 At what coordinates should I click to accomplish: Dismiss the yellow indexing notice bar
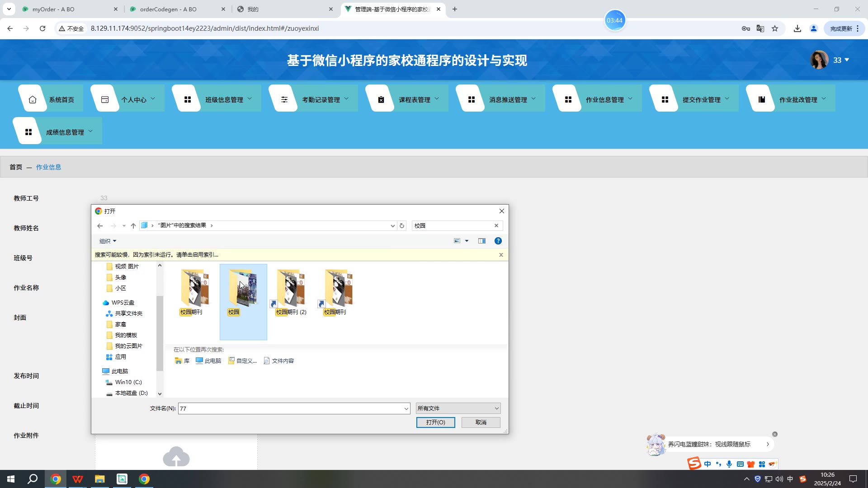[x=500, y=255]
